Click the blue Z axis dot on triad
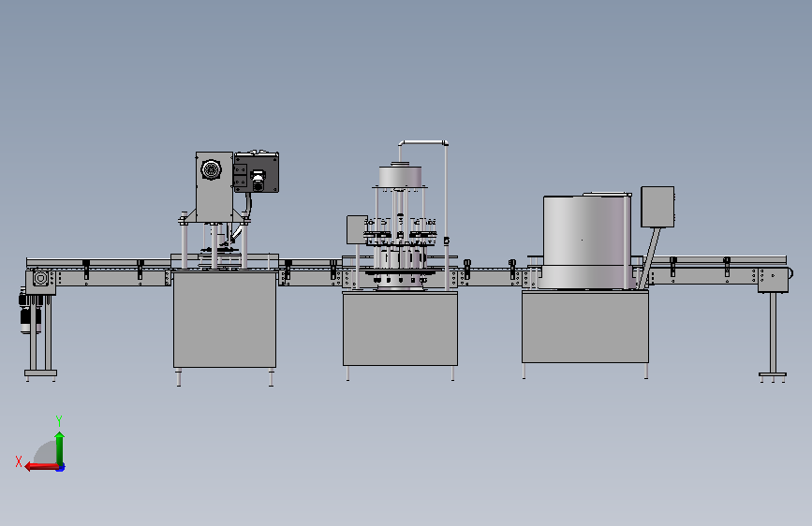 61,468
